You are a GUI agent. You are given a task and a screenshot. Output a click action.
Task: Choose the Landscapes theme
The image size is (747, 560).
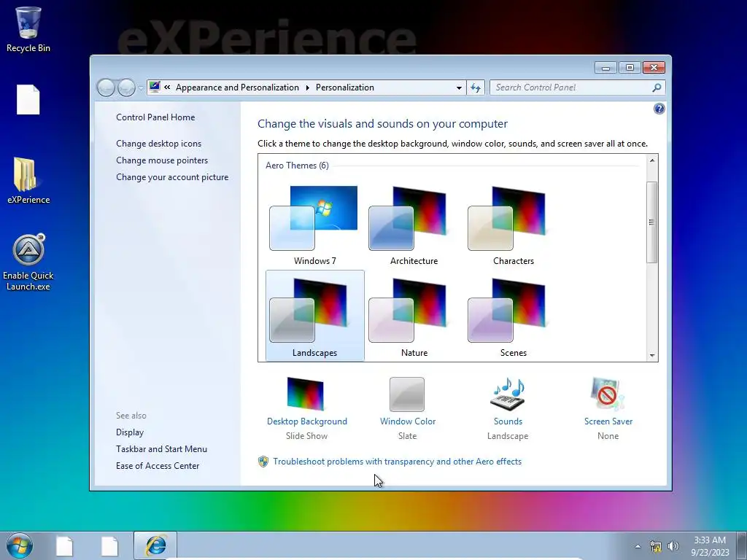pos(315,316)
